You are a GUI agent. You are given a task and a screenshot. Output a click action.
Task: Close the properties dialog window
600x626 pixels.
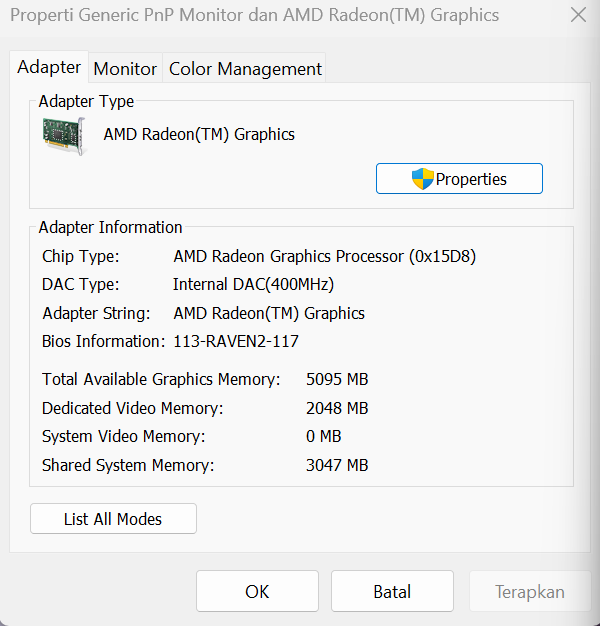tap(578, 15)
